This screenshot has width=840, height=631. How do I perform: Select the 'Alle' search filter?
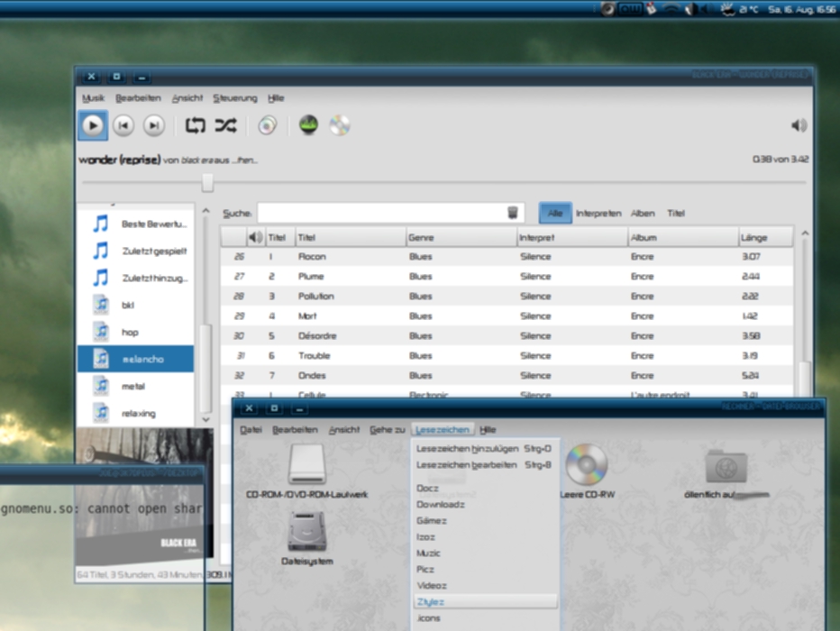[555, 214]
